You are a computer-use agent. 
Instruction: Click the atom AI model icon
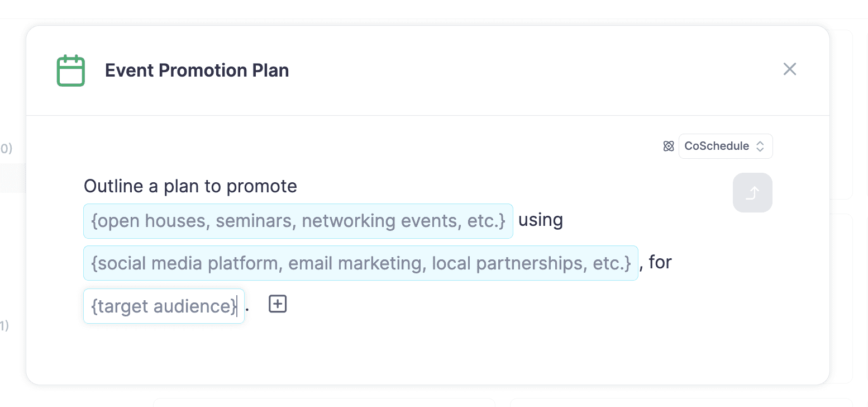click(x=668, y=146)
